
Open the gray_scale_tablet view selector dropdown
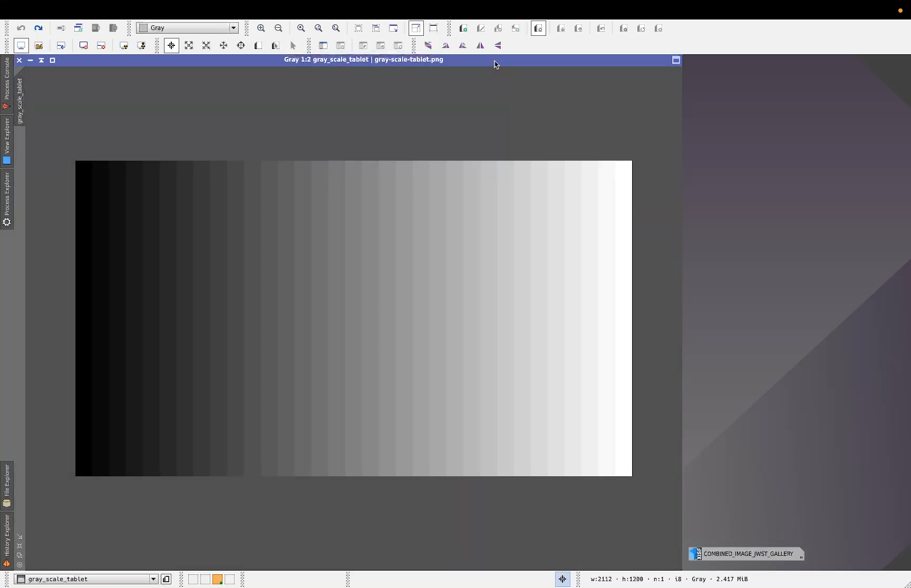(x=86, y=579)
